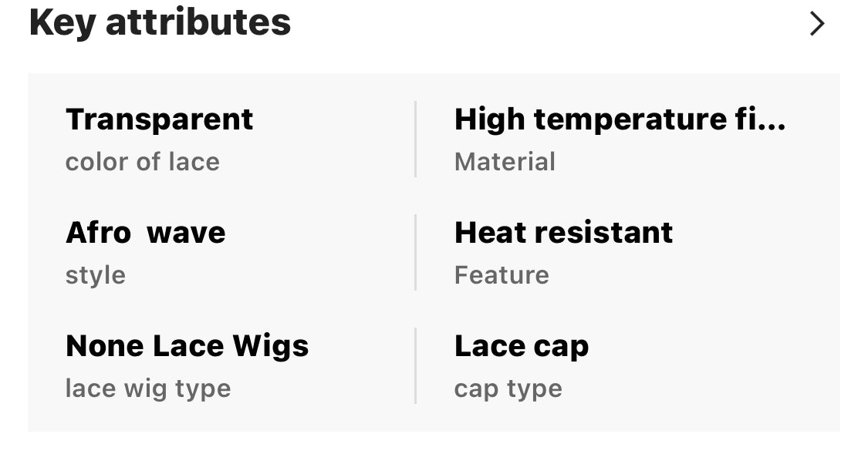868x454 pixels.
Task: Select the Lace cap value
Action: tap(522, 346)
